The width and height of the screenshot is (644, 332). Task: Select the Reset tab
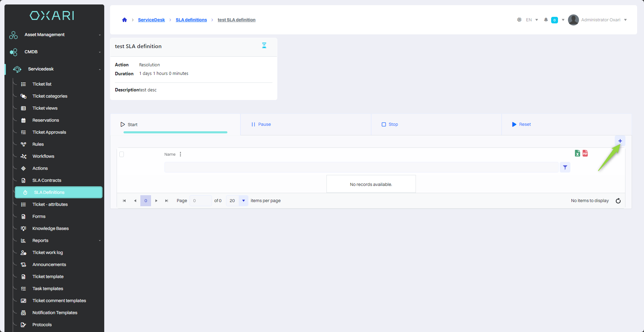pos(522,124)
